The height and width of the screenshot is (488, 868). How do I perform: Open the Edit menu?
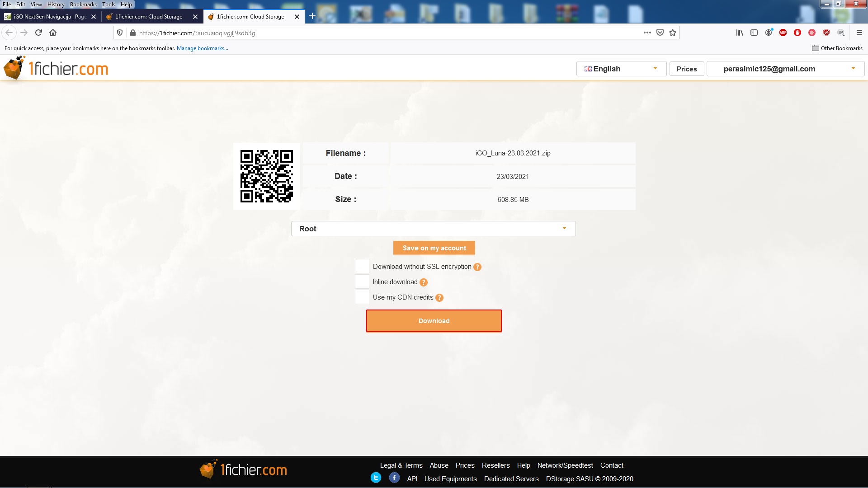[x=21, y=4]
